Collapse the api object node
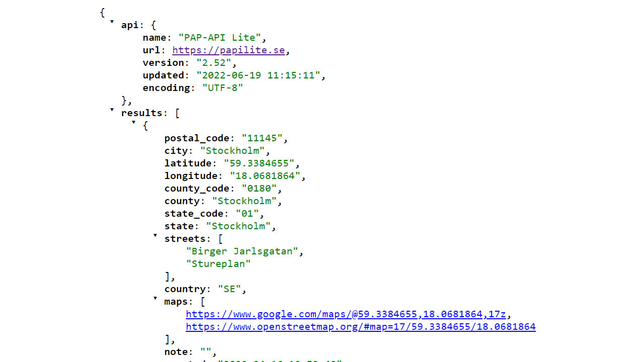644x362 pixels. tap(112, 22)
